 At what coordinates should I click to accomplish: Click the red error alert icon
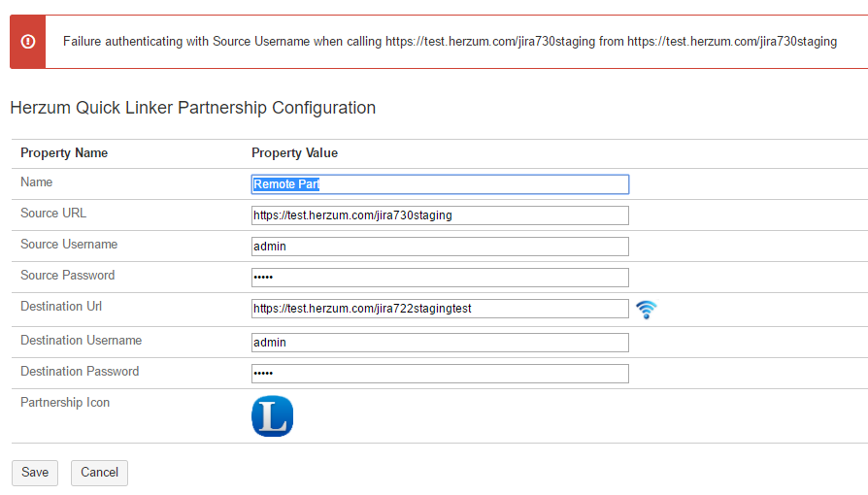coord(28,42)
